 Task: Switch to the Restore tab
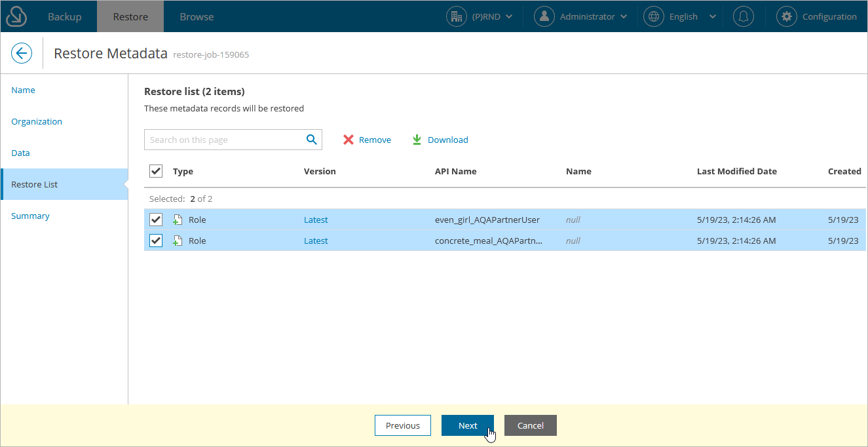pos(130,16)
